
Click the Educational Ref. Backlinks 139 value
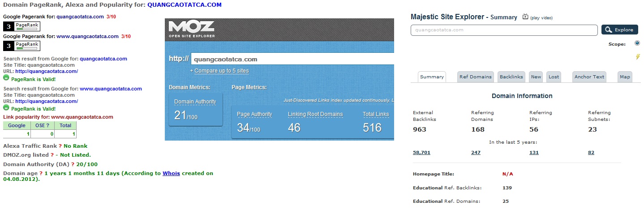coord(507,188)
